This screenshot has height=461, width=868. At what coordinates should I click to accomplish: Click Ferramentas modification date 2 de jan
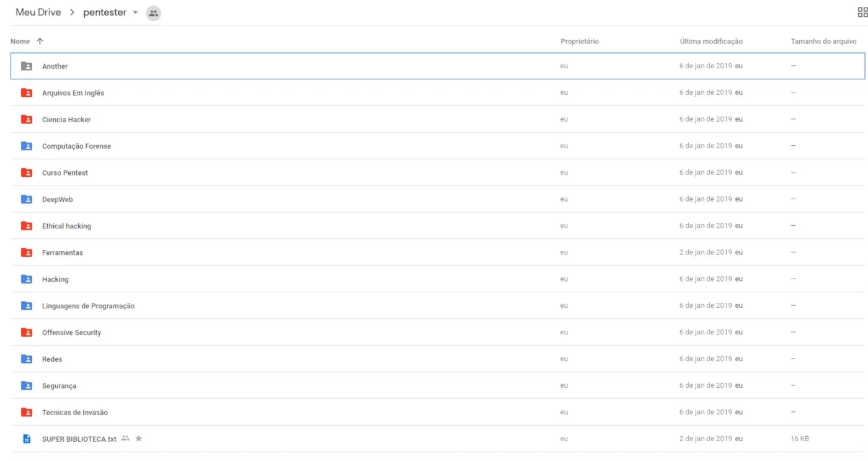pyautogui.click(x=706, y=253)
